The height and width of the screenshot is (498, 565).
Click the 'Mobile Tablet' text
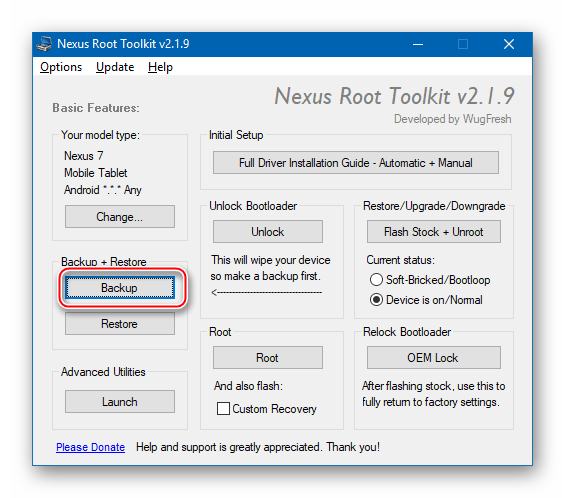click(95, 173)
